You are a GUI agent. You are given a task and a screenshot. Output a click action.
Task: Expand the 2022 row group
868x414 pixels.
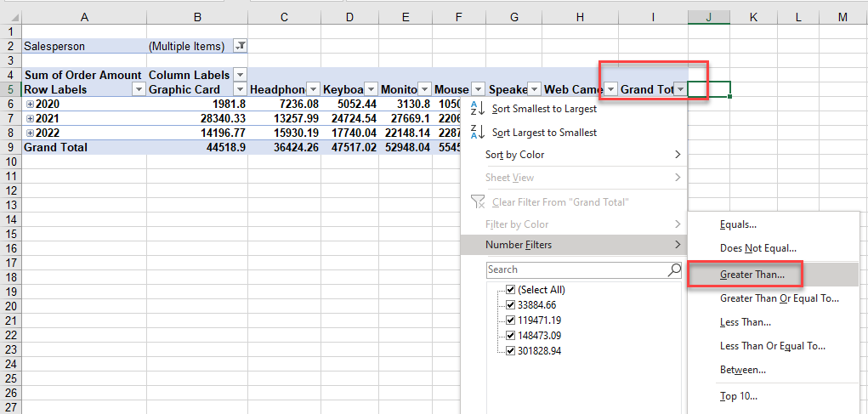pos(30,133)
